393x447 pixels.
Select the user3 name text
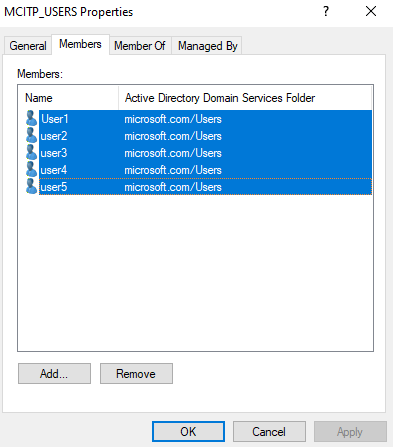click(x=54, y=153)
